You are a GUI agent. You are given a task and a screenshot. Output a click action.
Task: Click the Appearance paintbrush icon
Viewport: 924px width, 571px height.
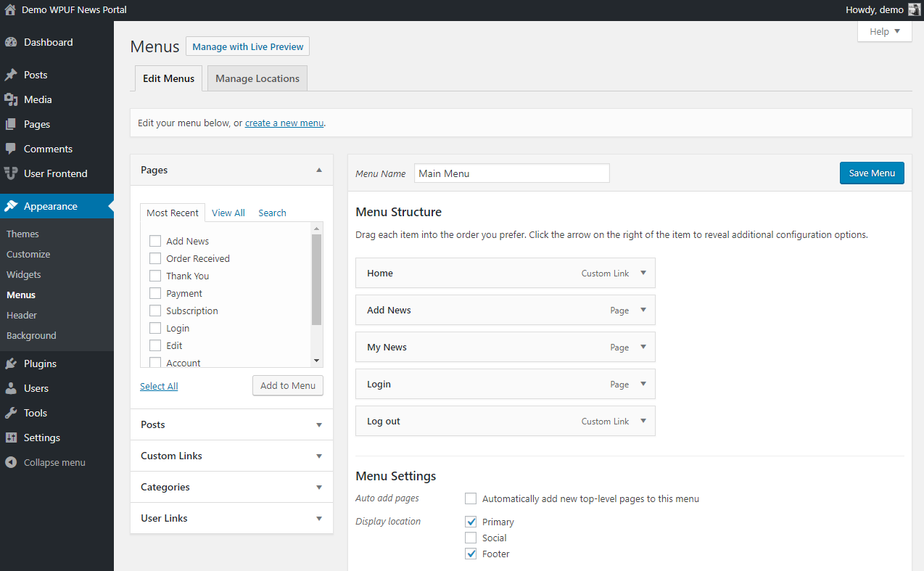pyautogui.click(x=11, y=206)
